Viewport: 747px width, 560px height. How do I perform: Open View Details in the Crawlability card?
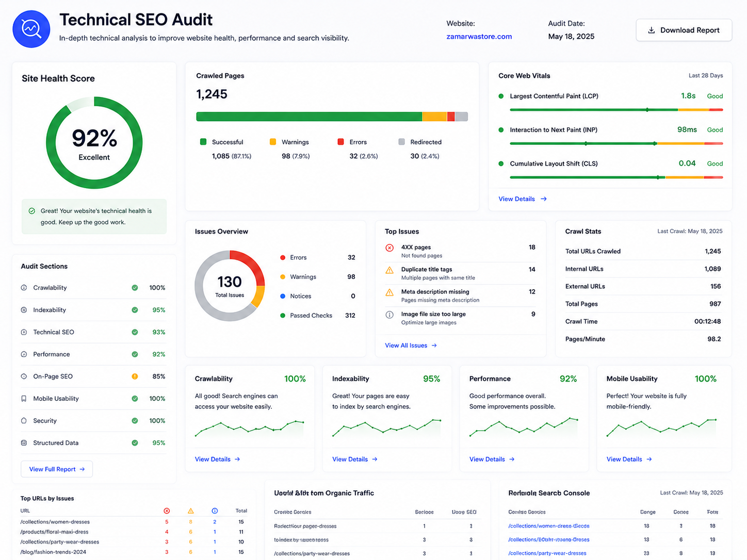[x=217, y=459]
